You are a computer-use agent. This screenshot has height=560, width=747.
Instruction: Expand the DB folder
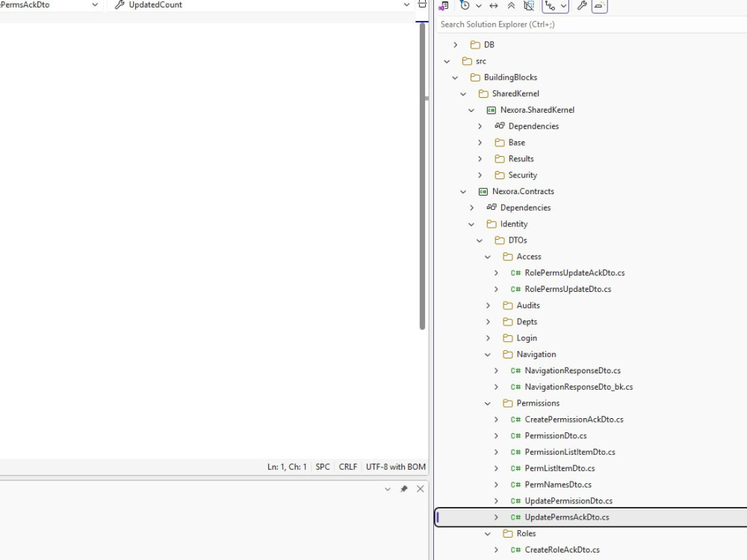click(456, 45)
